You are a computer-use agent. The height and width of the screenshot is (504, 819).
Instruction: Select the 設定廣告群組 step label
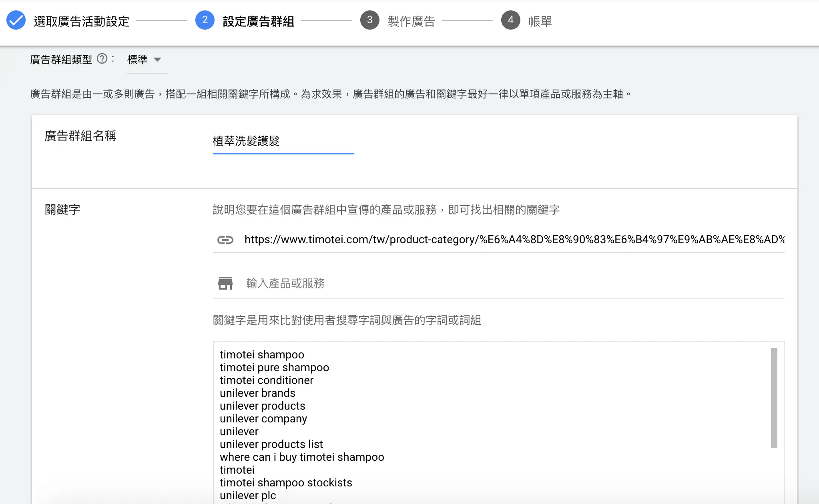pyautogui.click(x=259, y=21)
